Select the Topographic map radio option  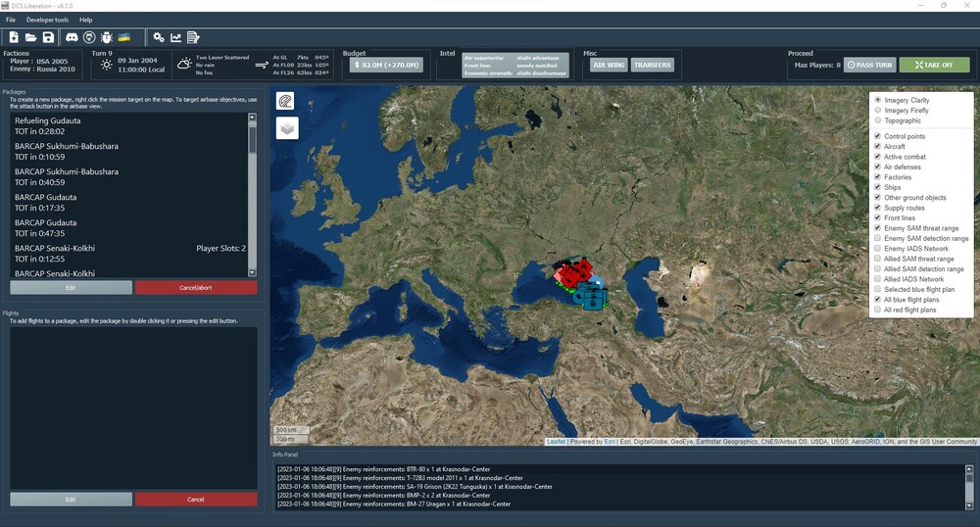878,120
